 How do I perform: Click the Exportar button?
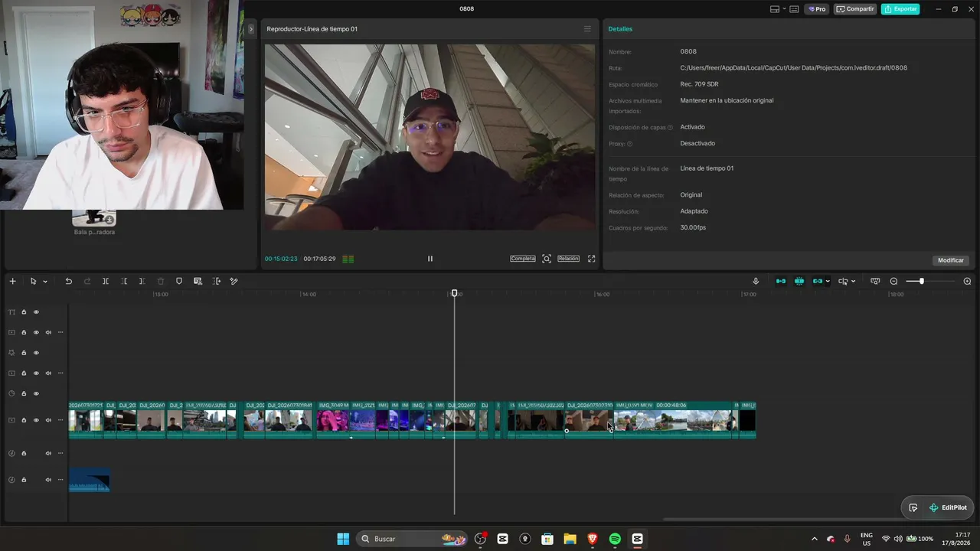pos(900,9)
